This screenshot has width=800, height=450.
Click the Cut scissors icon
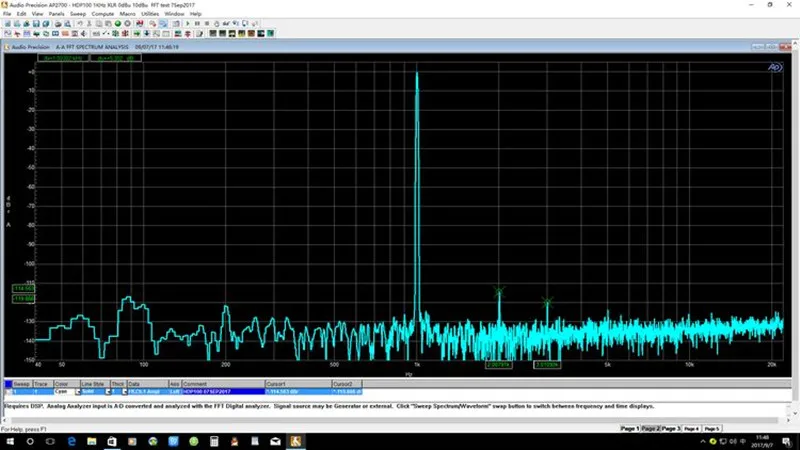tap(89, 23)
